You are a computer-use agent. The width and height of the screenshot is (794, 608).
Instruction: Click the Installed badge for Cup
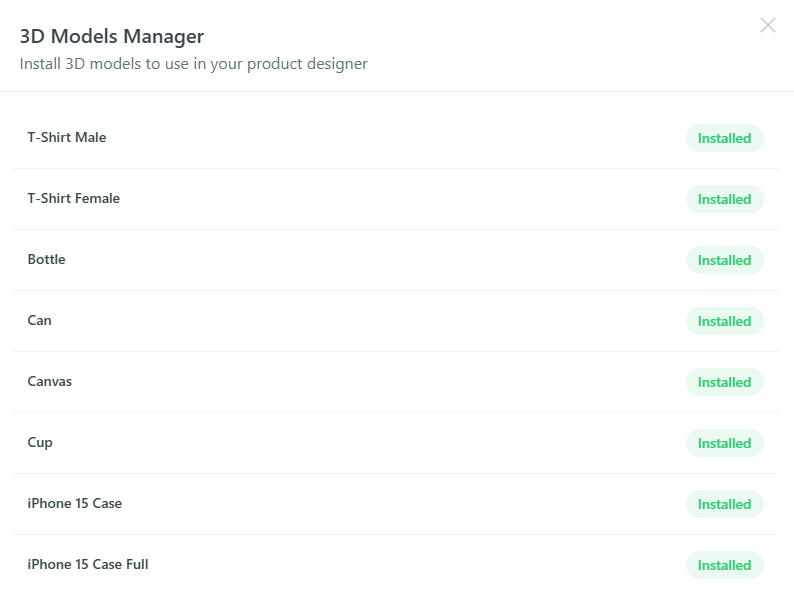tap(725, 443)
